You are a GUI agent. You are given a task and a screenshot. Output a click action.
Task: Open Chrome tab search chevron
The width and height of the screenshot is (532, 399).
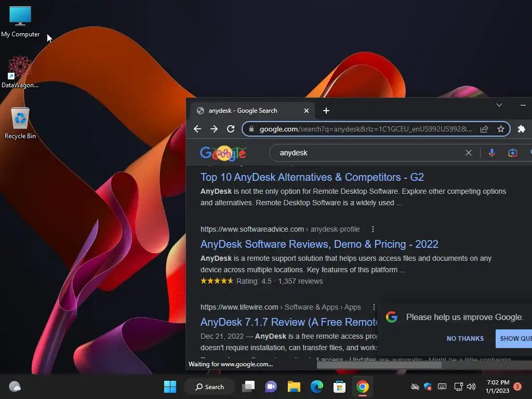pos(499,105)
